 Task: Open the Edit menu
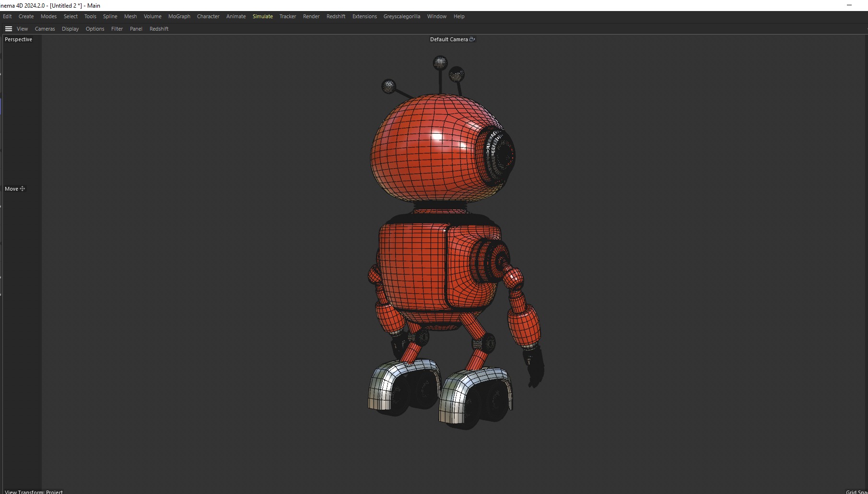click(x=7, y=16)
